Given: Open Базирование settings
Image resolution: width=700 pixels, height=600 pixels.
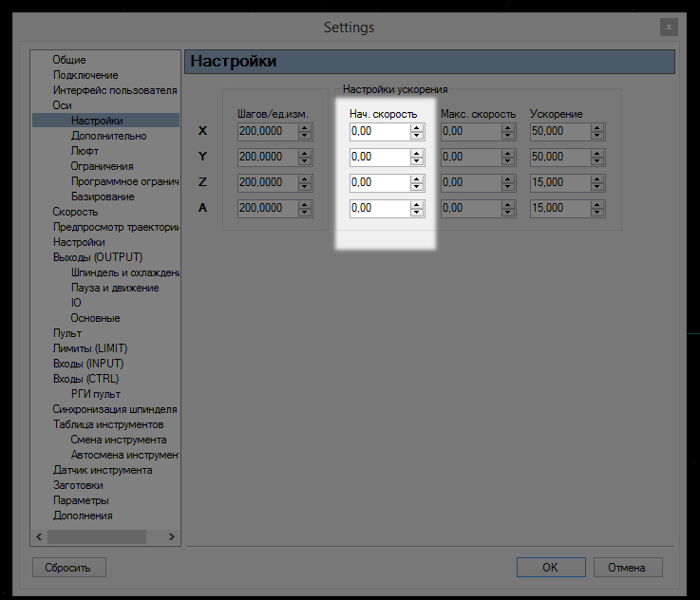Looking at the screenshot, I should click(x=103, y=197).
